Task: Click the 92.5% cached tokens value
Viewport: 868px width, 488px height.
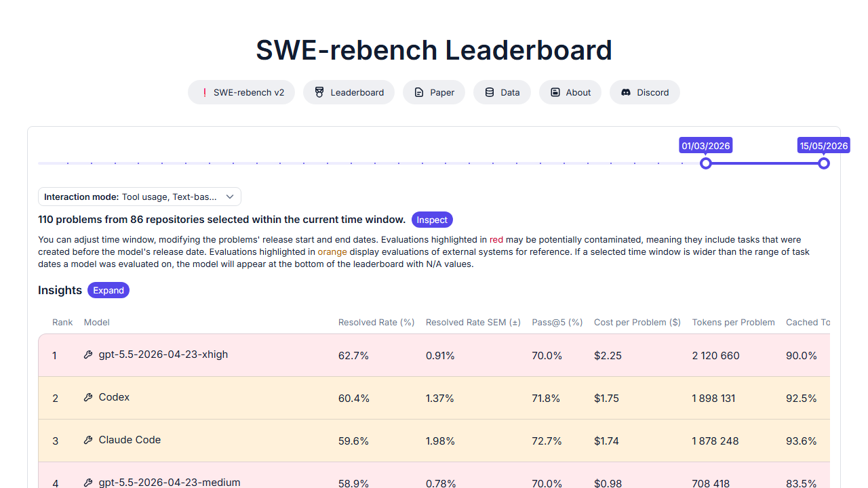Action: tap(802, 398)
